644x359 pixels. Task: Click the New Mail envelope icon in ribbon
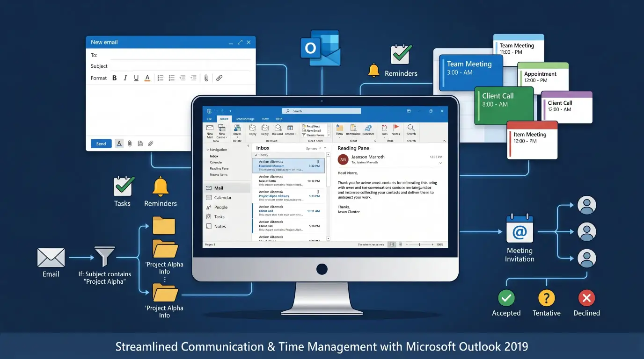210,128
